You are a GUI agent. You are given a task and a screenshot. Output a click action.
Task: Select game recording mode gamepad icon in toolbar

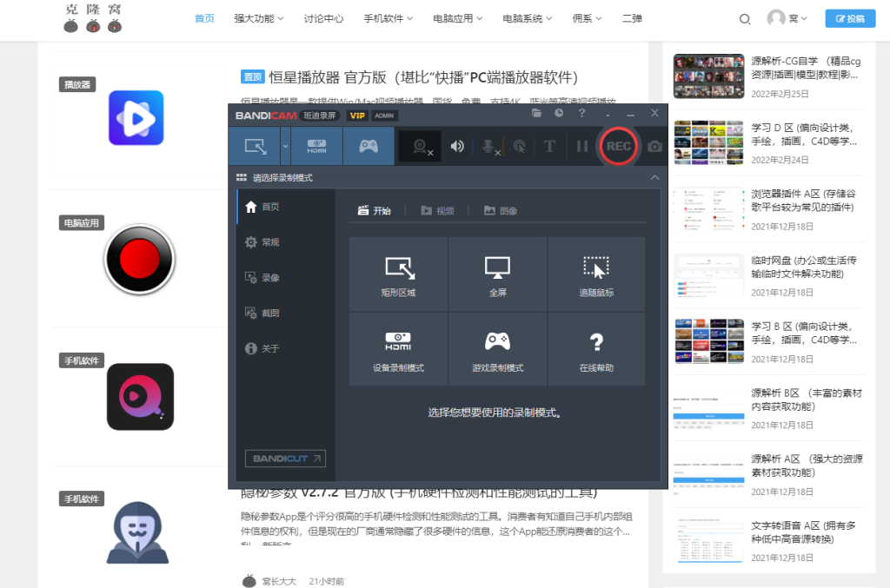[x=369, y=146]
